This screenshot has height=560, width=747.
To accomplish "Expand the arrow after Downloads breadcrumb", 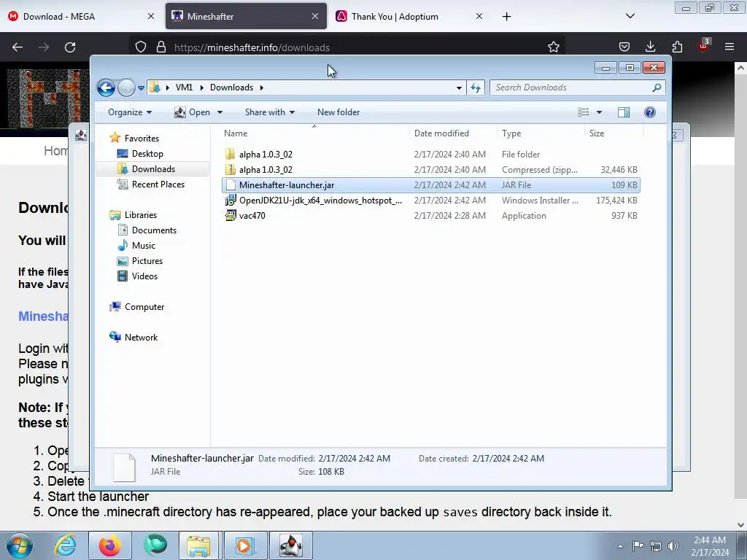I will click(262, 87).
